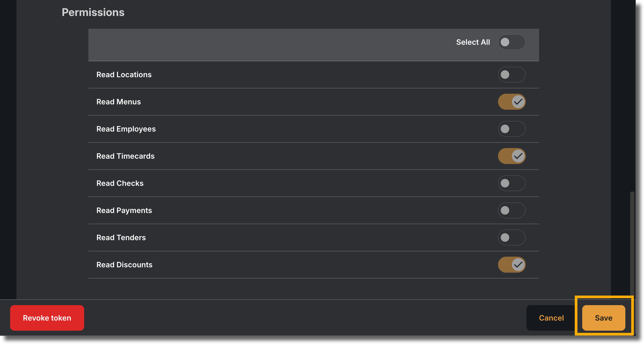Turn off Read Timecards permission
Screen dimensions: 644x344
512,156
